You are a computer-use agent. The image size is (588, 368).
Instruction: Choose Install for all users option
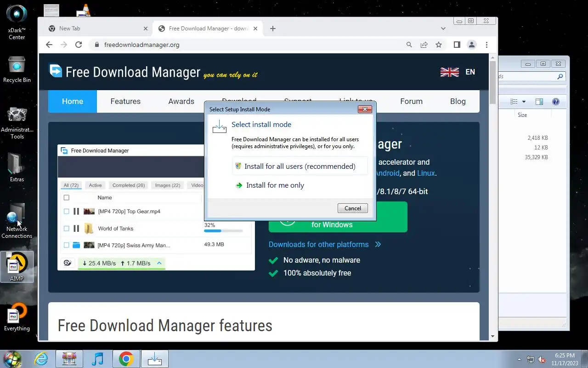pyautogui.click(x=300, y=166)
